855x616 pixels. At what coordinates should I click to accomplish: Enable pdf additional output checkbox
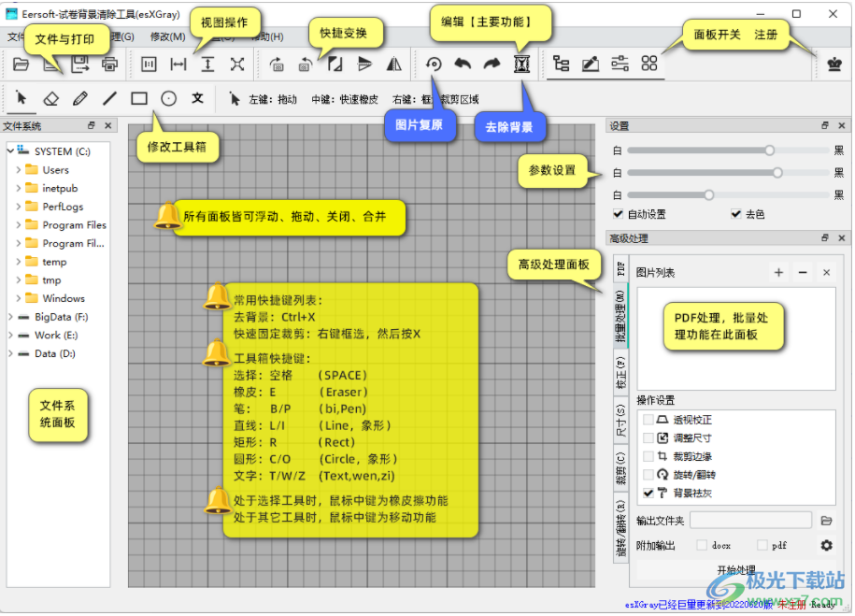[762, 545]
